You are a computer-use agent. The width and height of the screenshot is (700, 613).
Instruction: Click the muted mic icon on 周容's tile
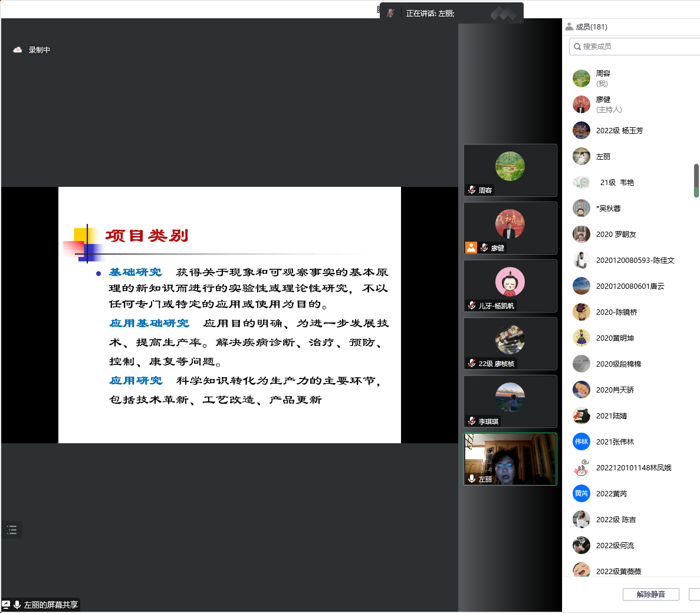(x=472, y=190)
